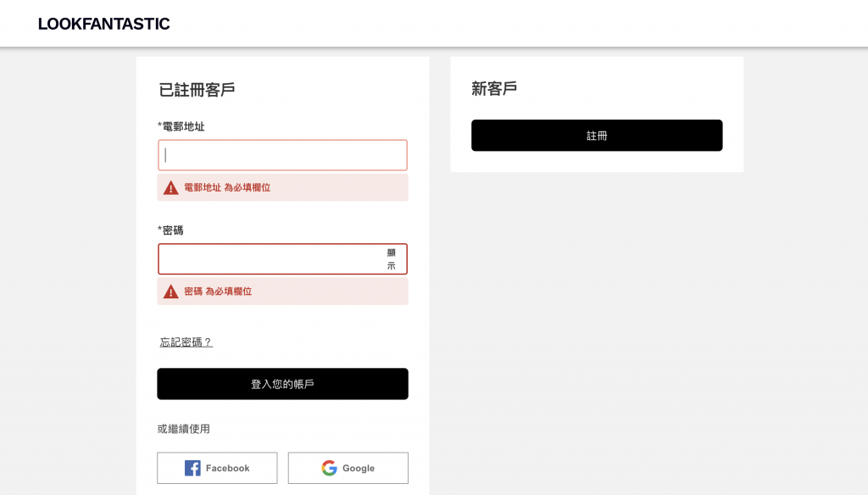
Task: Continue with the Facebook button
Action: click(x=217, y=468)
